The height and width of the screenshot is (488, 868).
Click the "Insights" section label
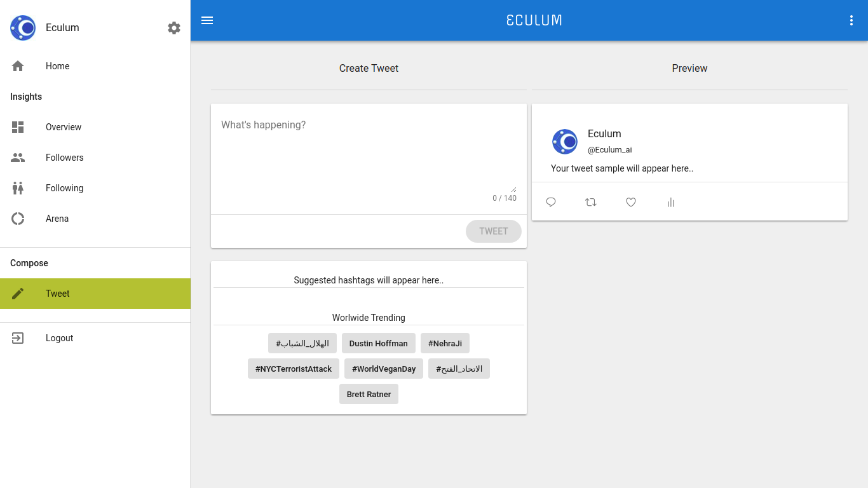point(26,97)
